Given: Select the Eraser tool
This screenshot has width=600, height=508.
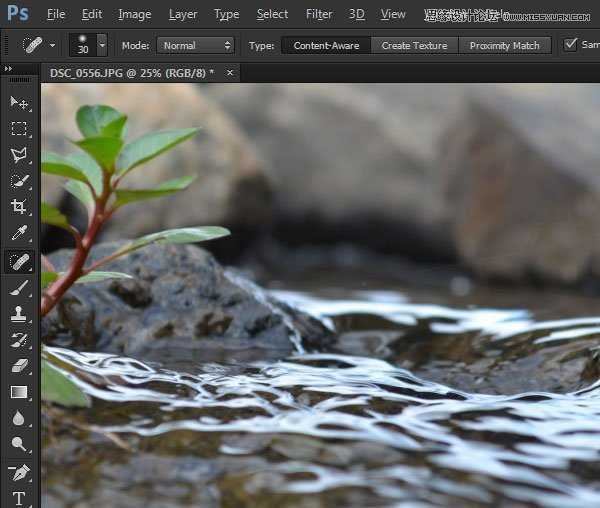Looking at the screenshot, I should coord(19,366).
